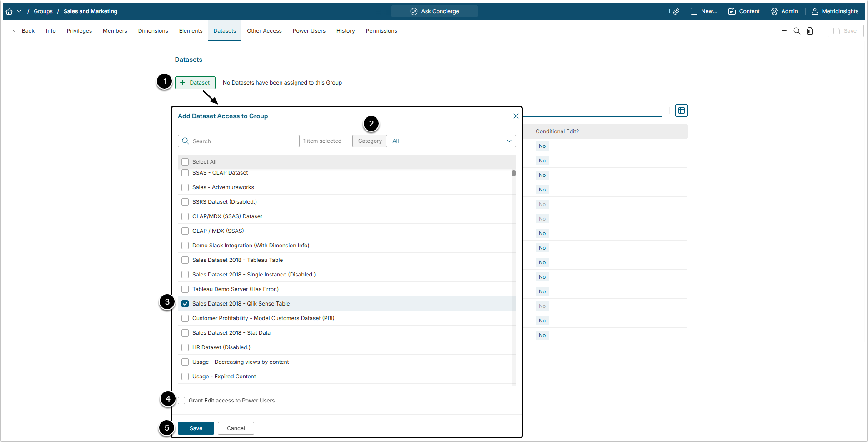Screen dimensions: 868x442
Task: Click the plus icon in page toolbar
Action: [x=784, y=31]
